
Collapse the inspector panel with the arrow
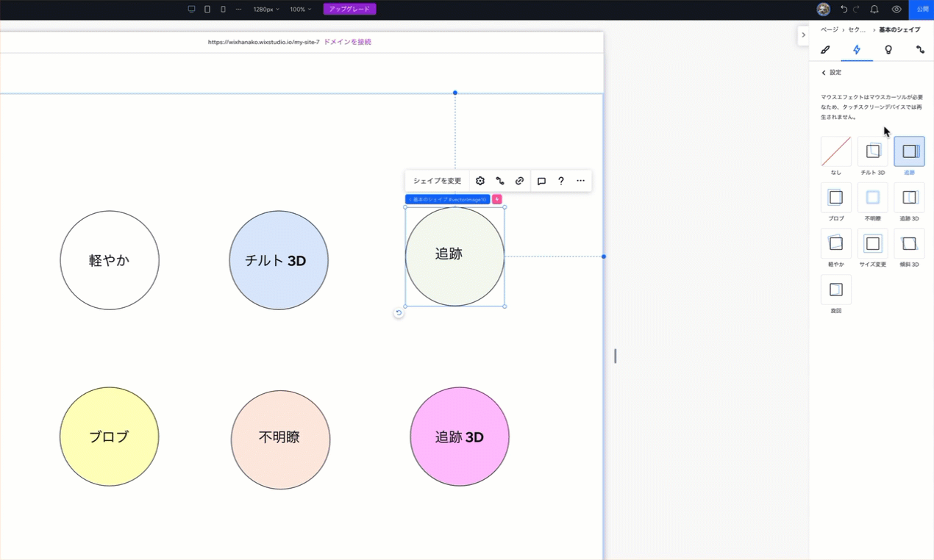point(803,35)
